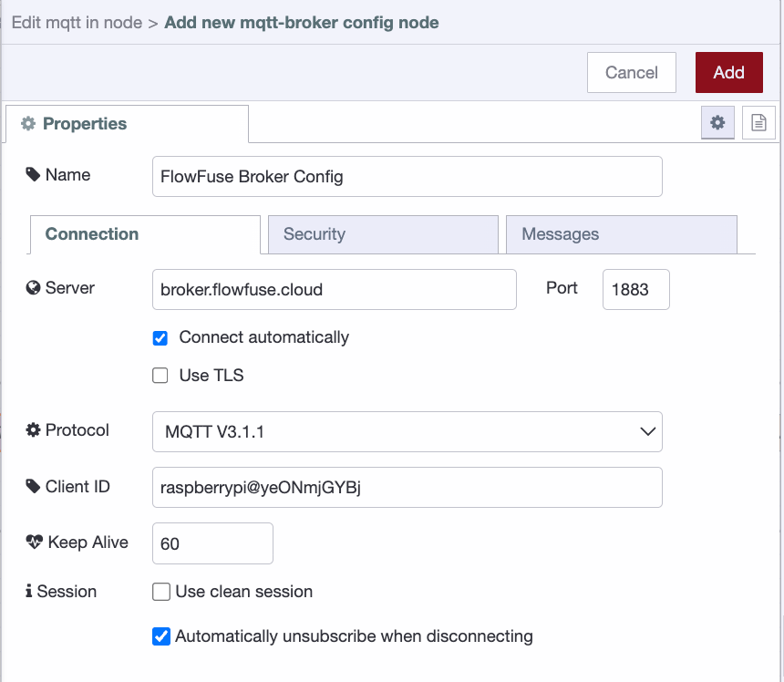Click the globe icon next to Server

coord(32,287)
